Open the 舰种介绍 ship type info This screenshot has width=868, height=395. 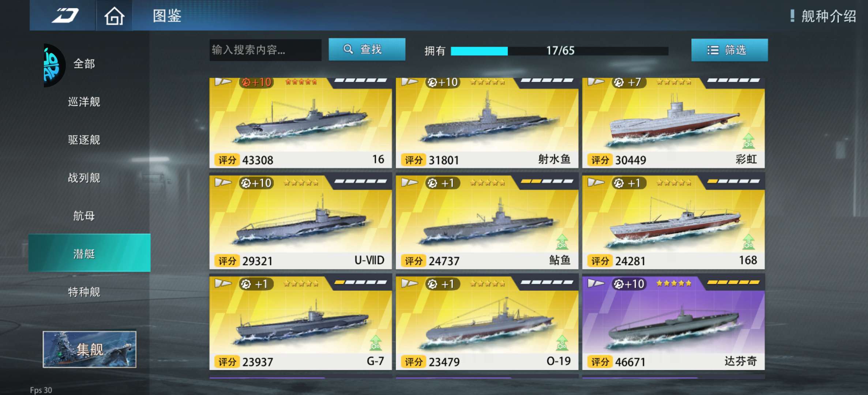pos(823,16)
